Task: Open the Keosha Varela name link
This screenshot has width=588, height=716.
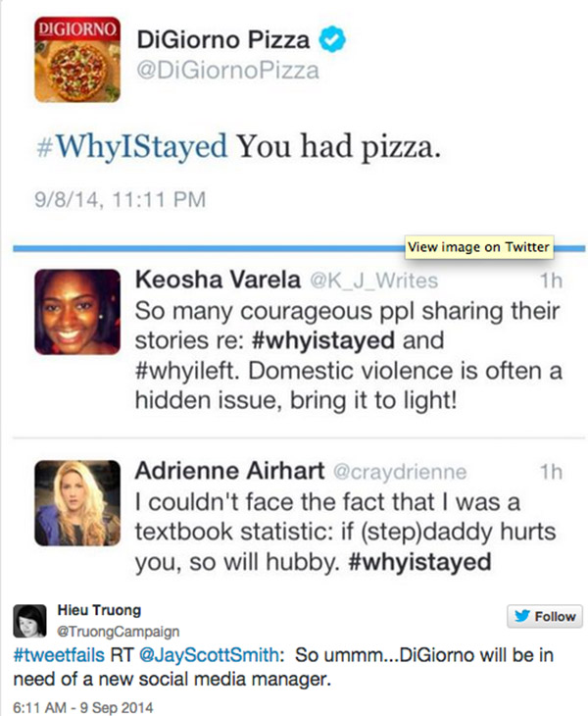Action: (x=217, y=281)
